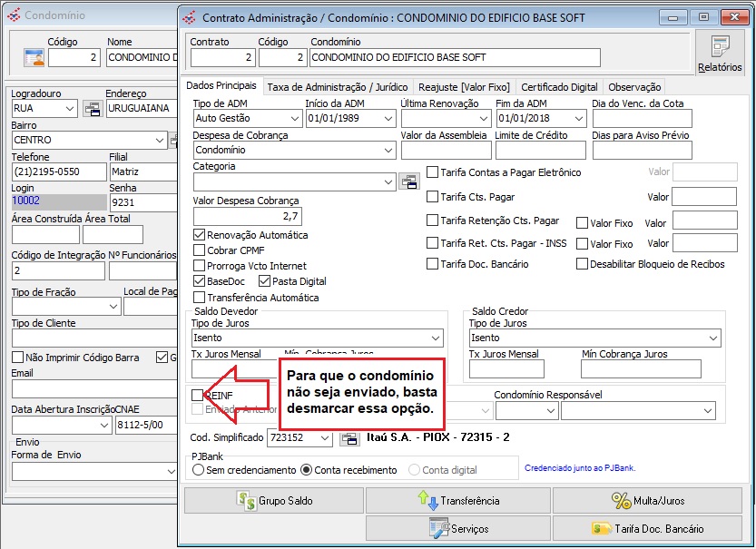
Task: Open Tarifa Doc. Bancário button at bottom
Action: 647,529
